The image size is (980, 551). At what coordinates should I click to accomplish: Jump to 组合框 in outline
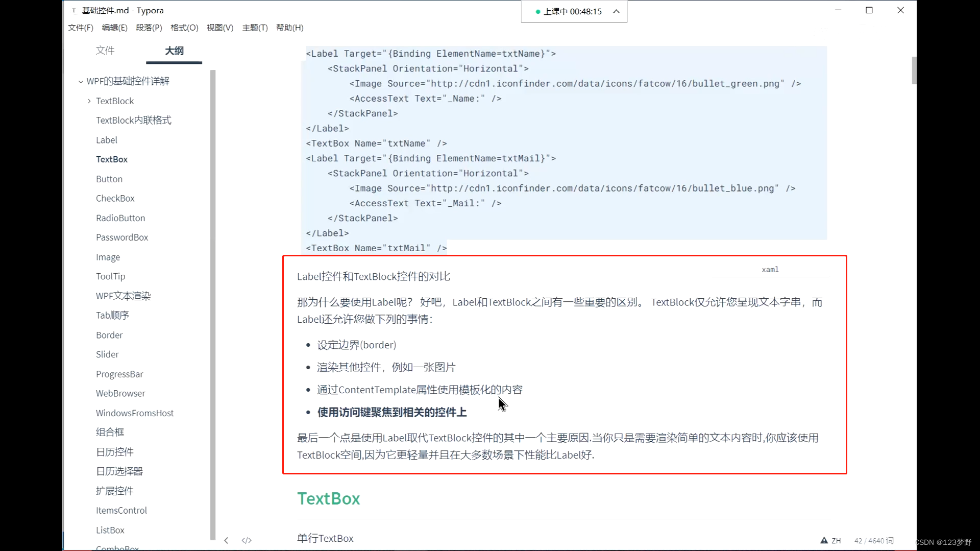point(110,432)
